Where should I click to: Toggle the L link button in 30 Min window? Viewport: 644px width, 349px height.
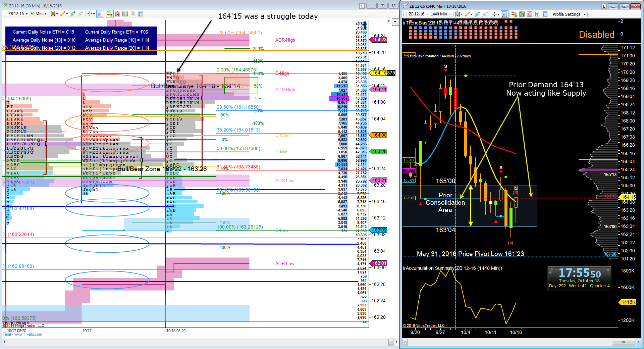coord(362,6)
